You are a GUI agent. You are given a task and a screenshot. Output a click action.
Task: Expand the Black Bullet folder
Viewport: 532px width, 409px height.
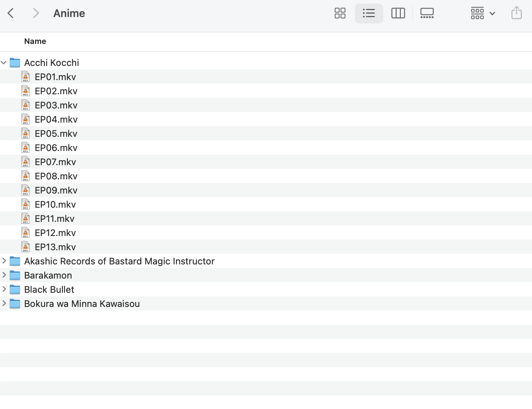click(4, 289)
